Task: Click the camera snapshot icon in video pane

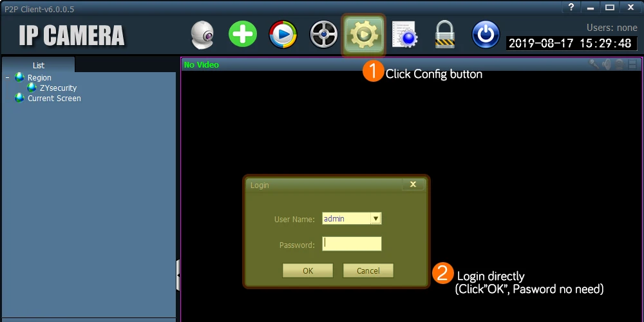Action: (x=620, y=64)
